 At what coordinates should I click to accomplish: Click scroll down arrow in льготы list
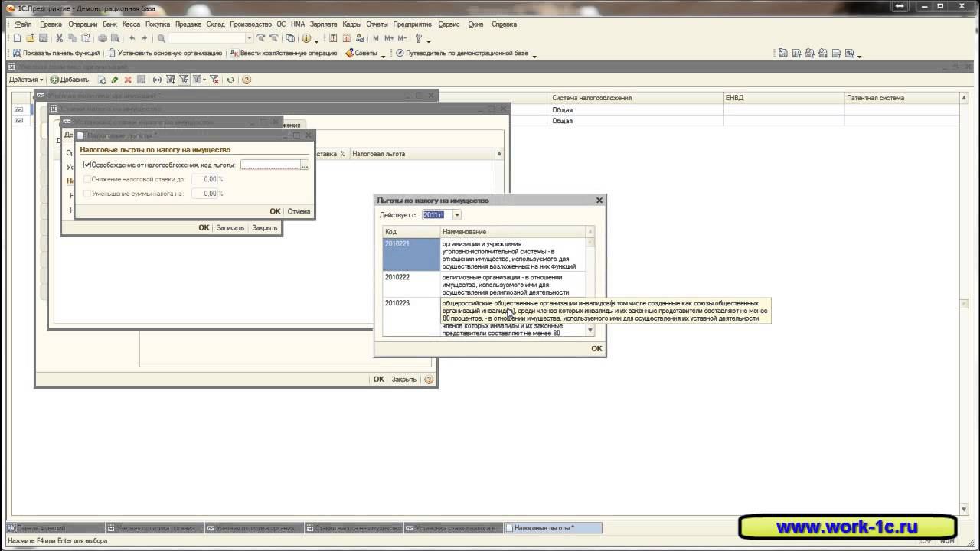[x=590, y=331]
